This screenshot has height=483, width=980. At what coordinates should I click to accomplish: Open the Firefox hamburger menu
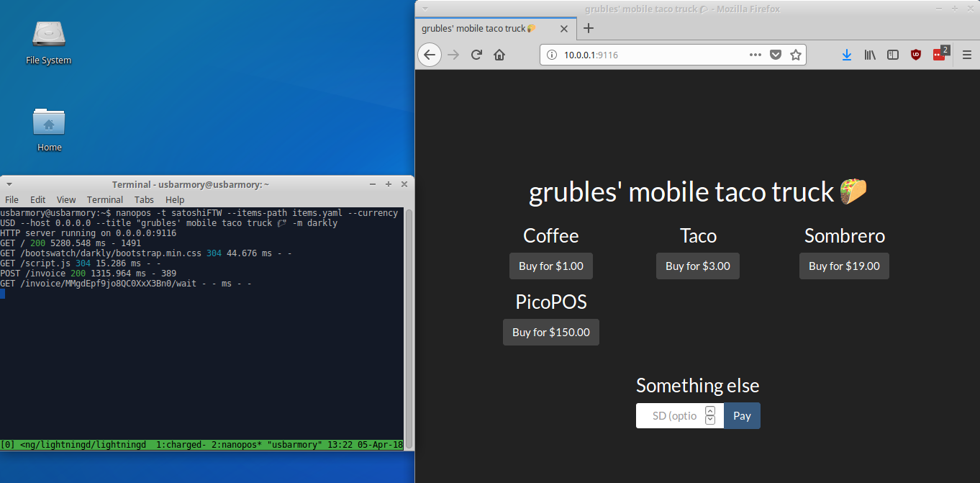(967, 55)
